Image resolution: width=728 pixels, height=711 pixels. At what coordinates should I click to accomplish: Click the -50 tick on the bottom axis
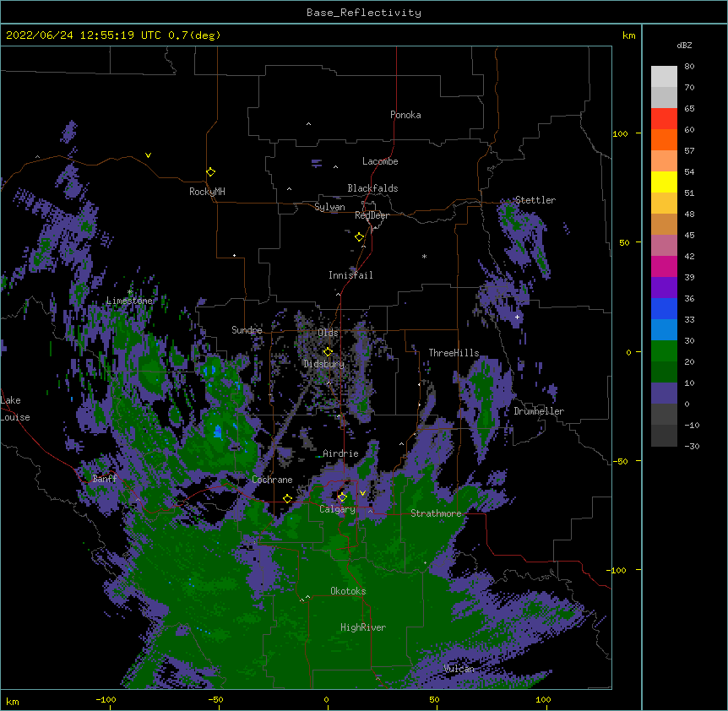pos(215,699)
